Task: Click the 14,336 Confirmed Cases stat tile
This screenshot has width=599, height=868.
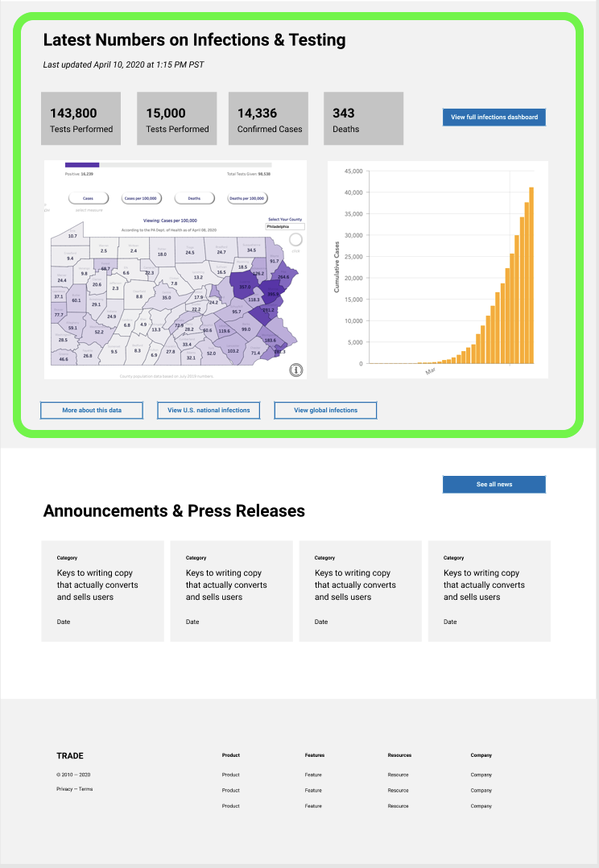Action: point(269,118)
